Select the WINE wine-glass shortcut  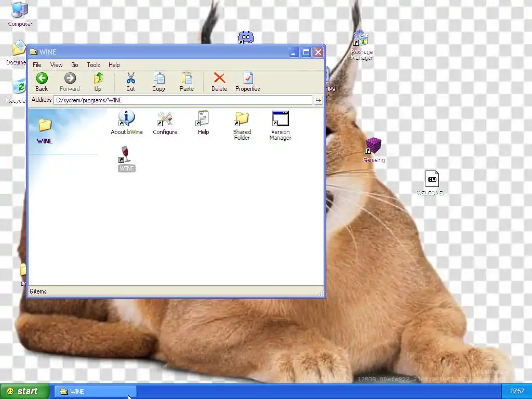click(127, 159)
